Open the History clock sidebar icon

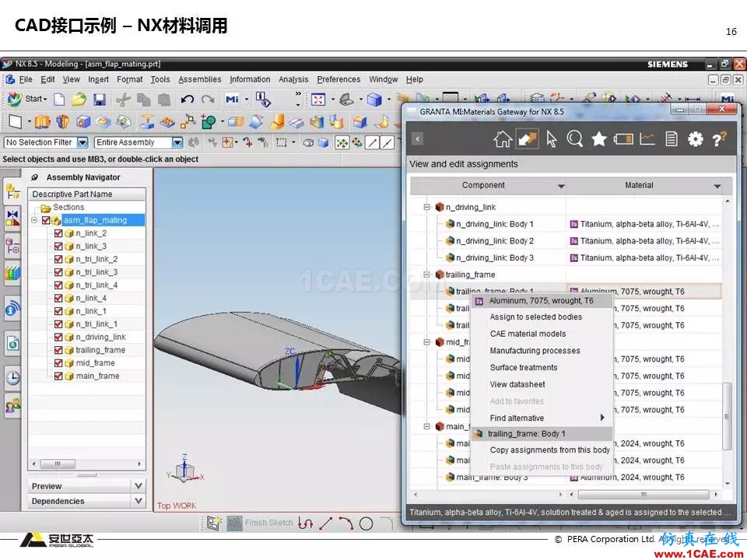pos(13,378)
